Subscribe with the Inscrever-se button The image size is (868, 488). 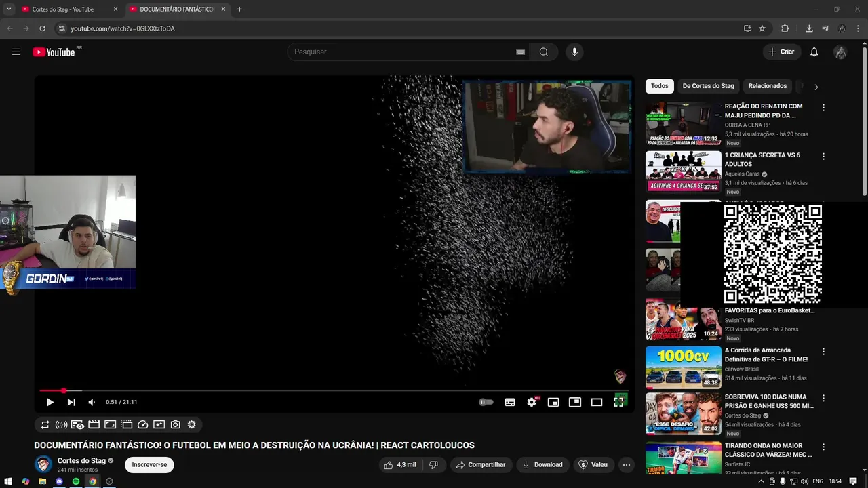click(149, 465)
